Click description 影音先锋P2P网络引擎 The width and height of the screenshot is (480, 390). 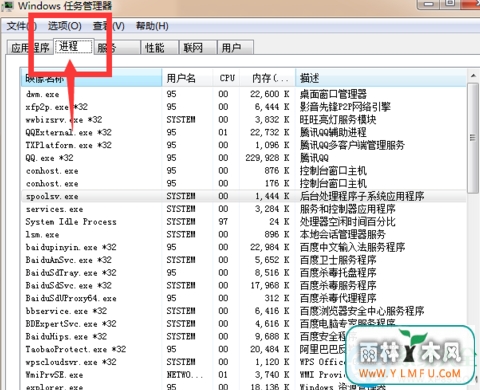coord(345,107)
